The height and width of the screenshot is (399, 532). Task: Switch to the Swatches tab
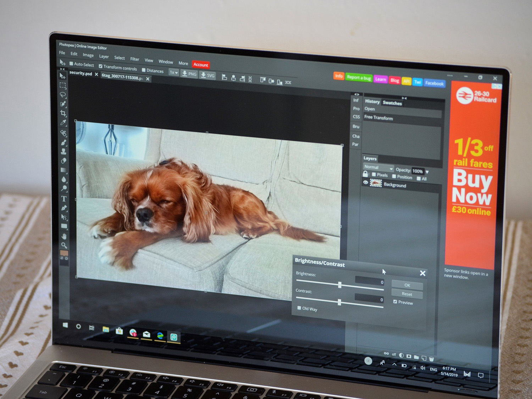[x=392, y=103]
